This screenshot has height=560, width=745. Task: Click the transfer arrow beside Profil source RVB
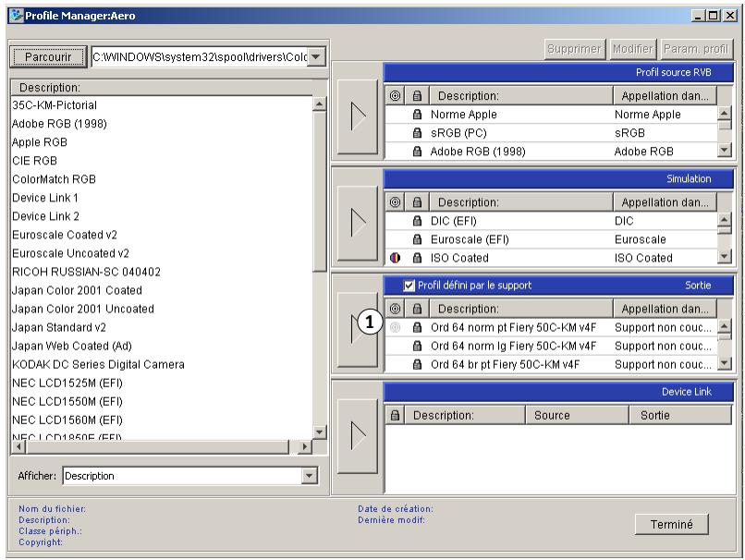pyautogui.click(x=358, y=116)
